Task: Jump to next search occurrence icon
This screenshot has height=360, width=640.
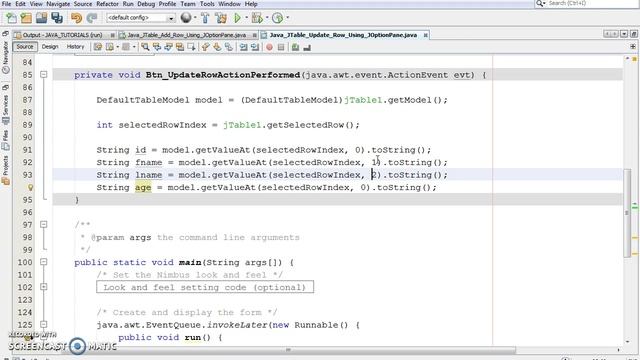Action: (168, 47)
